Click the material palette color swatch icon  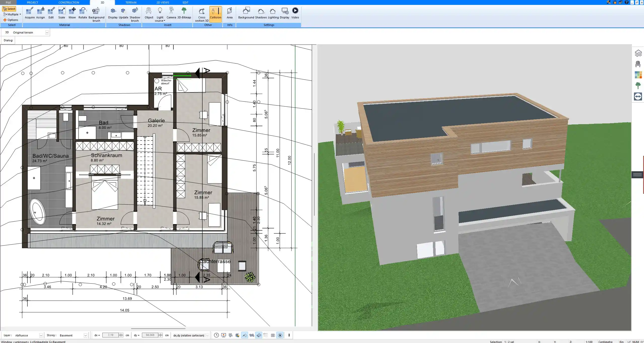[638, 75]
